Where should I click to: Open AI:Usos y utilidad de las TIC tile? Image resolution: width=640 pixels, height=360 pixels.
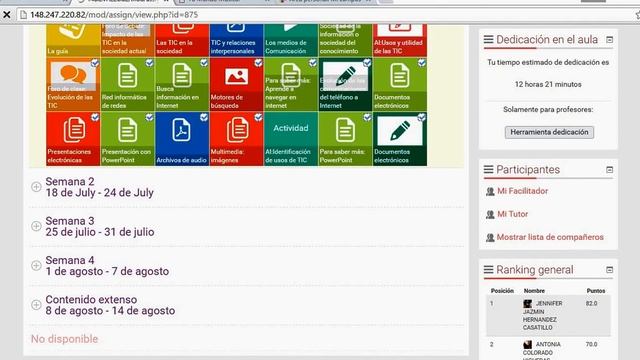[x=400, y=40]
